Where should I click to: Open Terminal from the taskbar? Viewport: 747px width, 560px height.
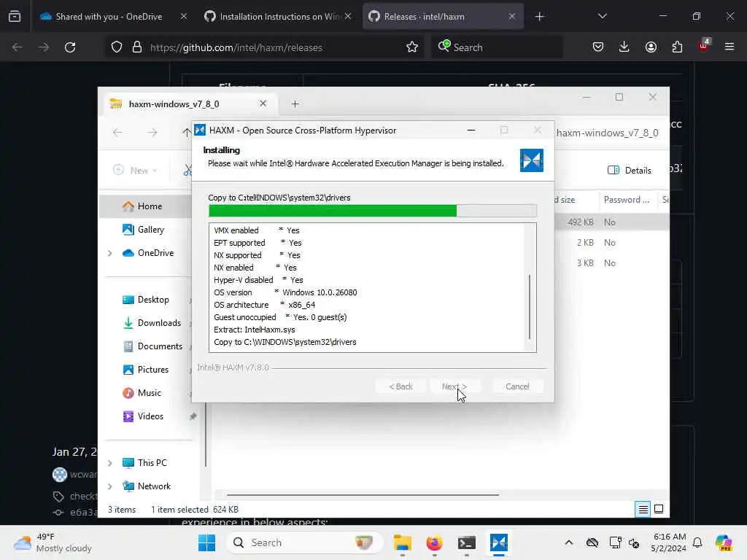[x=466, y=542]
